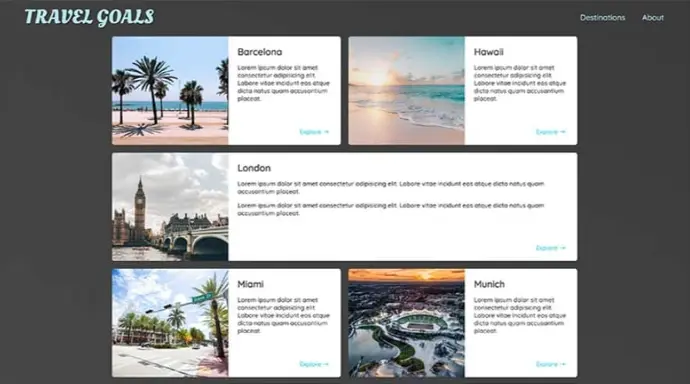The height and width of the screenshot is (384, 690).
Task: Click the Travel Goals logo
Action: coord(89,17)
